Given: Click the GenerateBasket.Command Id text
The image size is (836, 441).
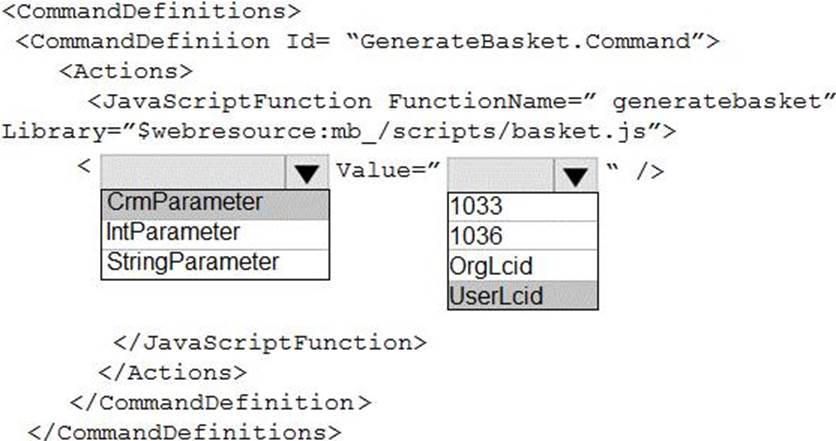Looking at the screenshot, I should [523, 42].
